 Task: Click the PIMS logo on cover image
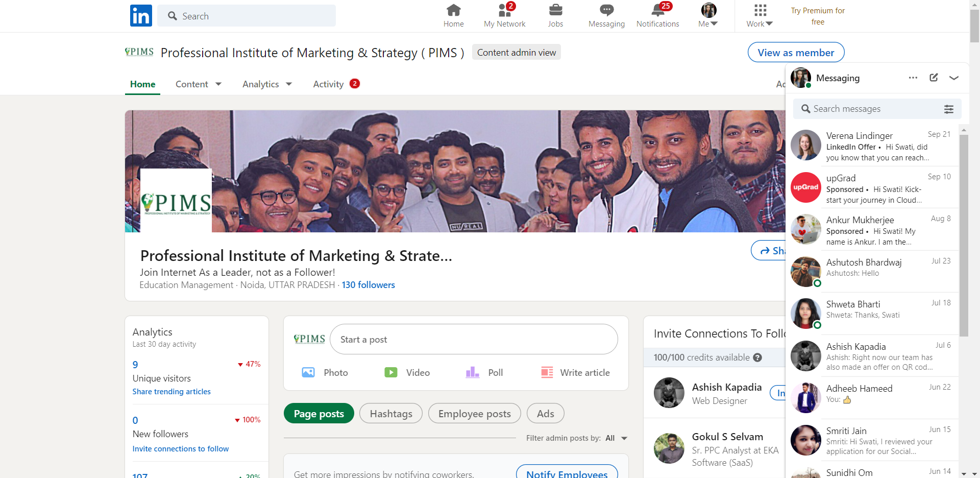[x=176, y=201]
